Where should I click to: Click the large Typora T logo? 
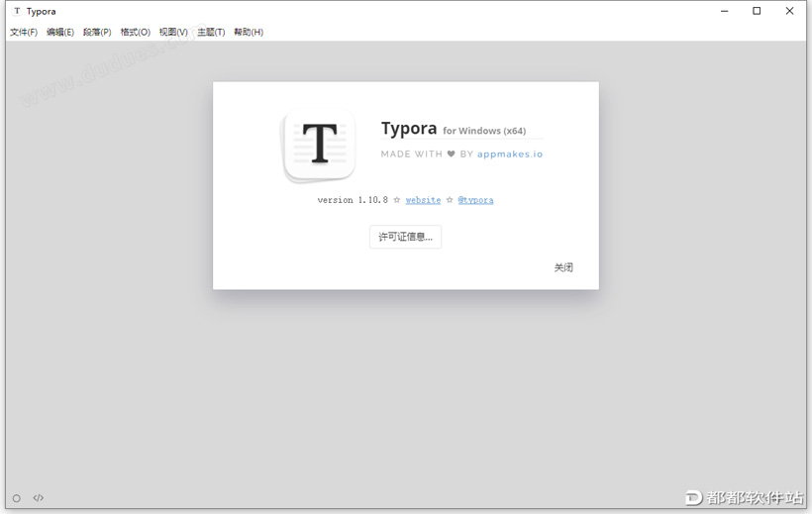point(320,147)
